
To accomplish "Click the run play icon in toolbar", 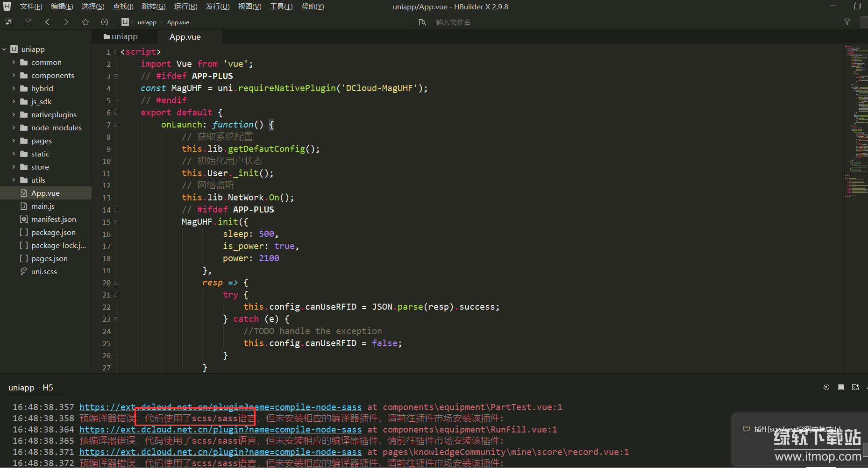I will tap(105, 22).
